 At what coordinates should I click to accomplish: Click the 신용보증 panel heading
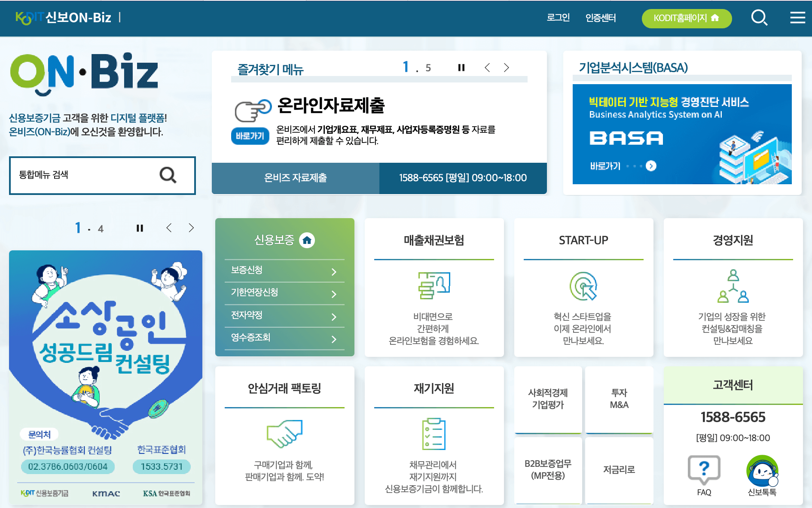(274, 240)
